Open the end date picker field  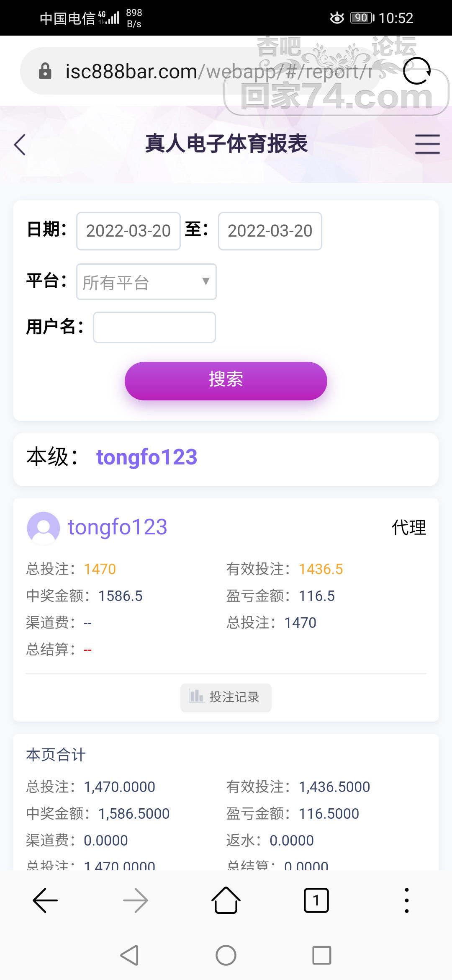pos(270,231)
